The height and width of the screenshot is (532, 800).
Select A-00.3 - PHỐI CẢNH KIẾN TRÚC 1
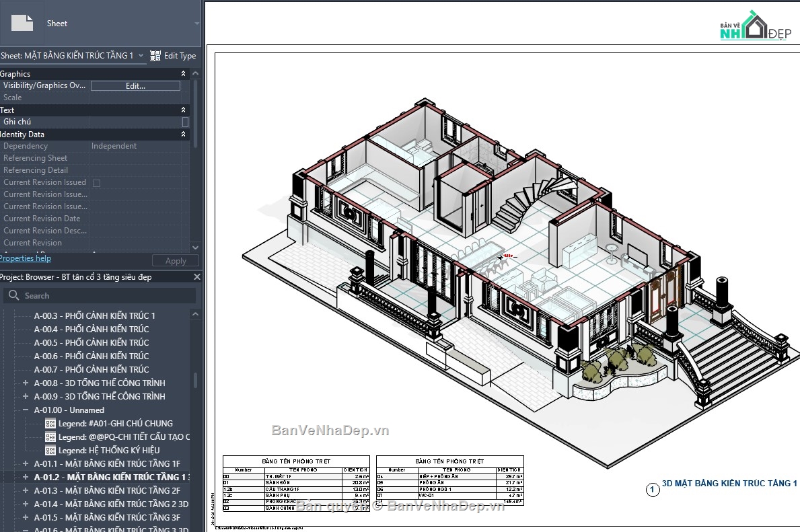point(94,315)
